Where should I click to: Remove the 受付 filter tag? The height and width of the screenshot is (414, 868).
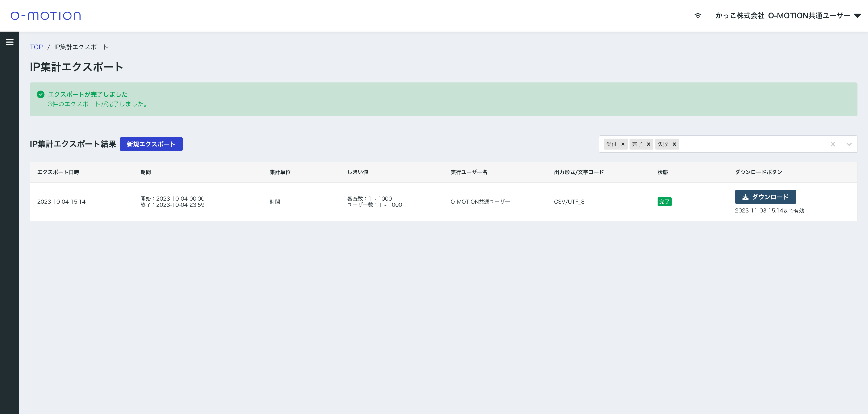point(623,144)
